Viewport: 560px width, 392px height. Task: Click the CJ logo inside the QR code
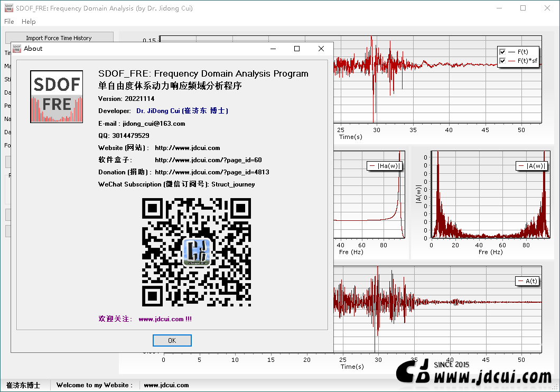click(197, 252)
